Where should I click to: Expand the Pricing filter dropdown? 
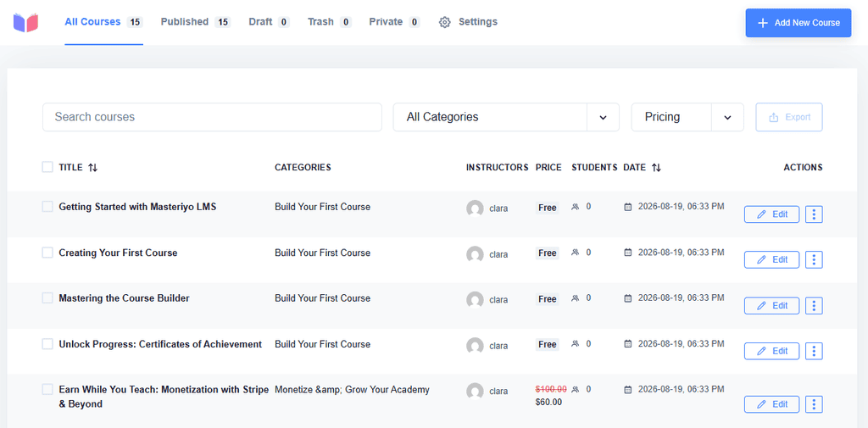pos(687,117)
